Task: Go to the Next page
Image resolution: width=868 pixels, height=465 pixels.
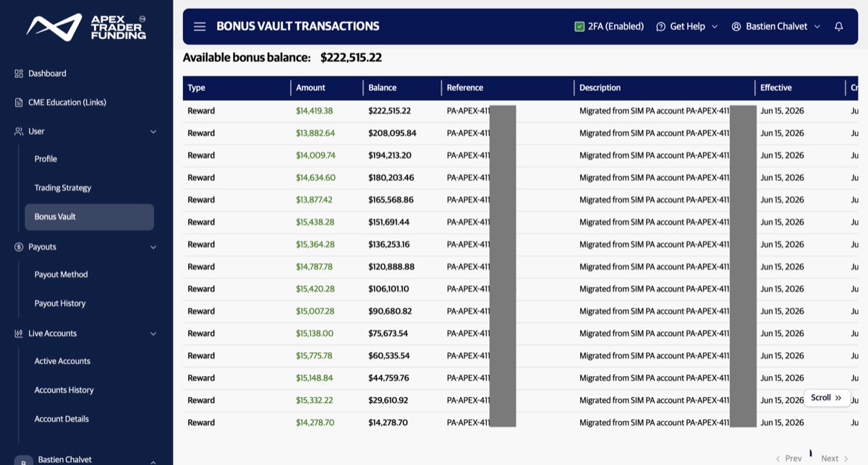Action: pos(835,458)
